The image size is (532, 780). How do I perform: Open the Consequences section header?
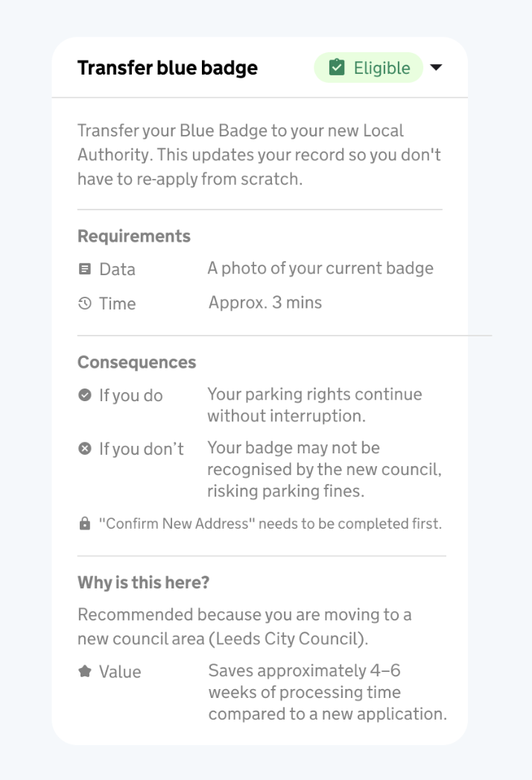click(x=136, y=362)
